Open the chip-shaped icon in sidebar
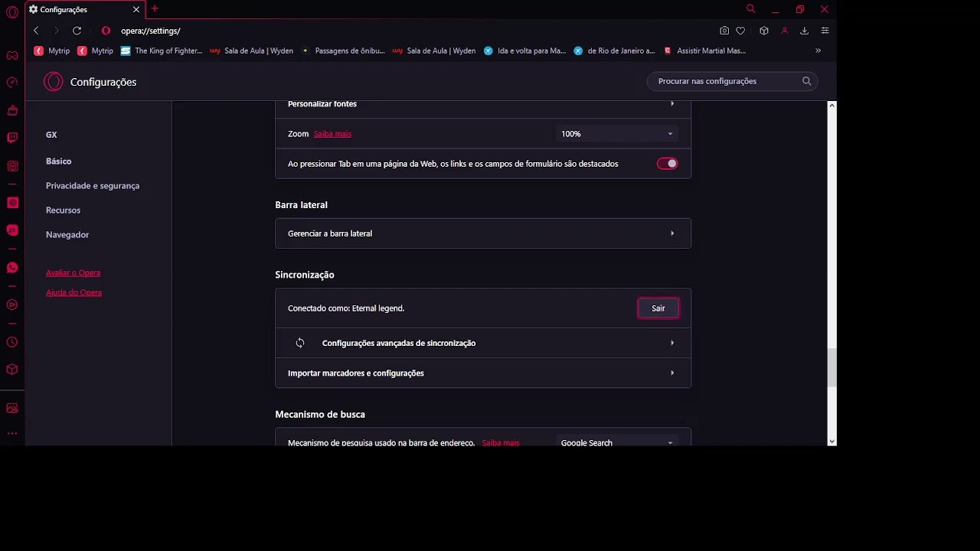Viewport: 980px width, 551px height. coord(12,166)
